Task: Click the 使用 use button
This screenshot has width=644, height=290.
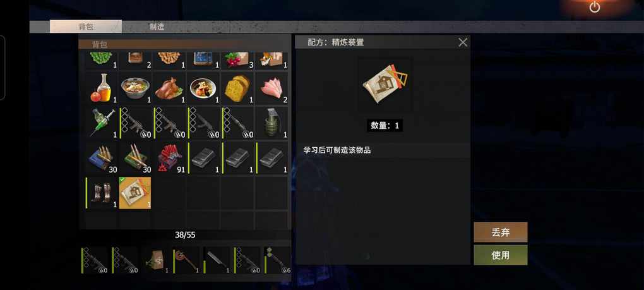Action: tap(500, 255)
